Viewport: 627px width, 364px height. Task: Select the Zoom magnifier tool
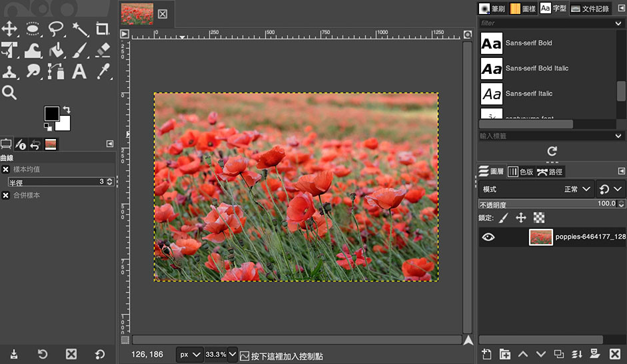[x=9, y=92]
